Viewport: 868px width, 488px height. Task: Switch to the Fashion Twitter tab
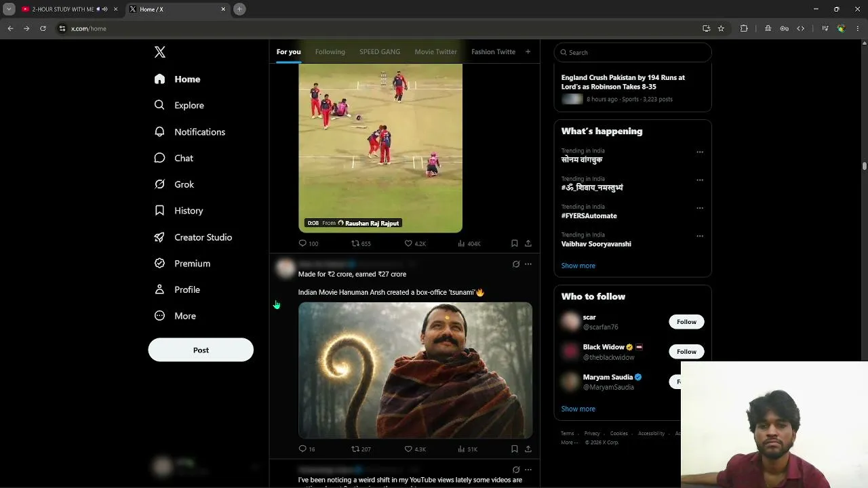pyautogui.click(x=493, y=52)
